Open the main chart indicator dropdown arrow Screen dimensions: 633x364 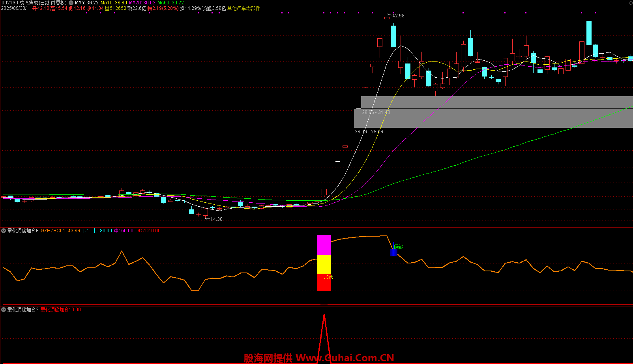tap(71, 3)
